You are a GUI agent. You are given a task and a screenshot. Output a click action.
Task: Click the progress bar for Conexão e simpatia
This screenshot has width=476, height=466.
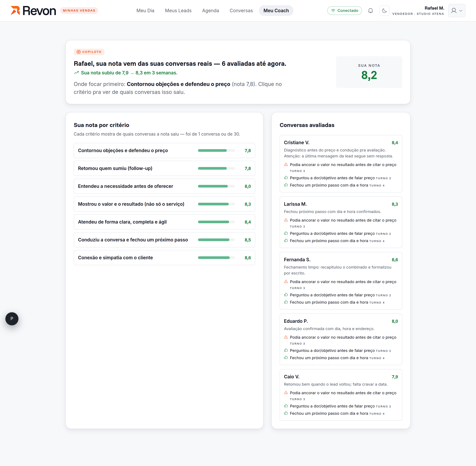[216, 258]
